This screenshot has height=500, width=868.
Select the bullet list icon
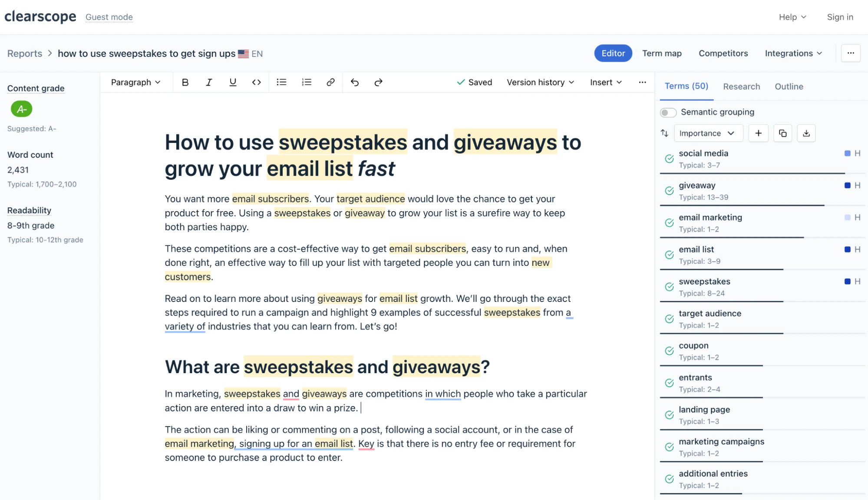[281, 82]
